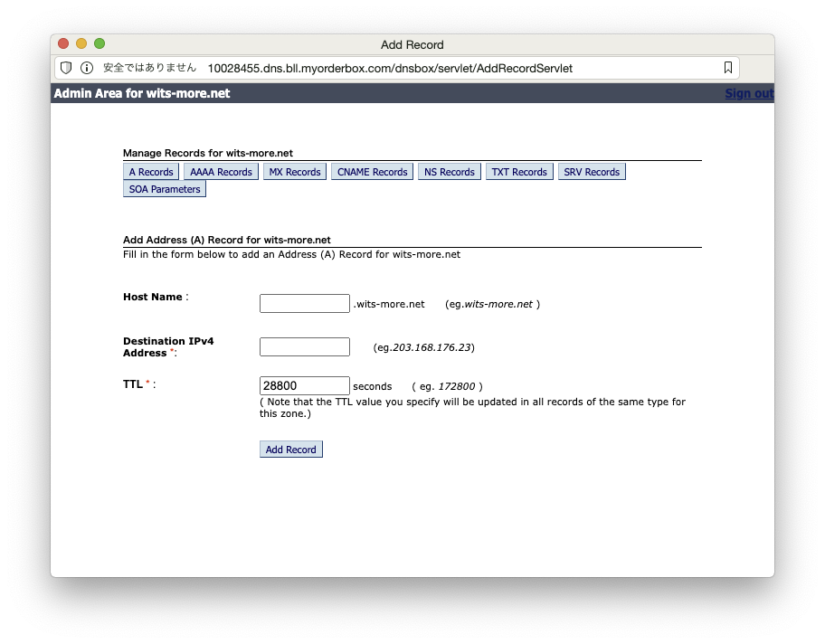Close the window with red button
The image size is (825, 644).
pyautogui.click(x=63, y=43)
